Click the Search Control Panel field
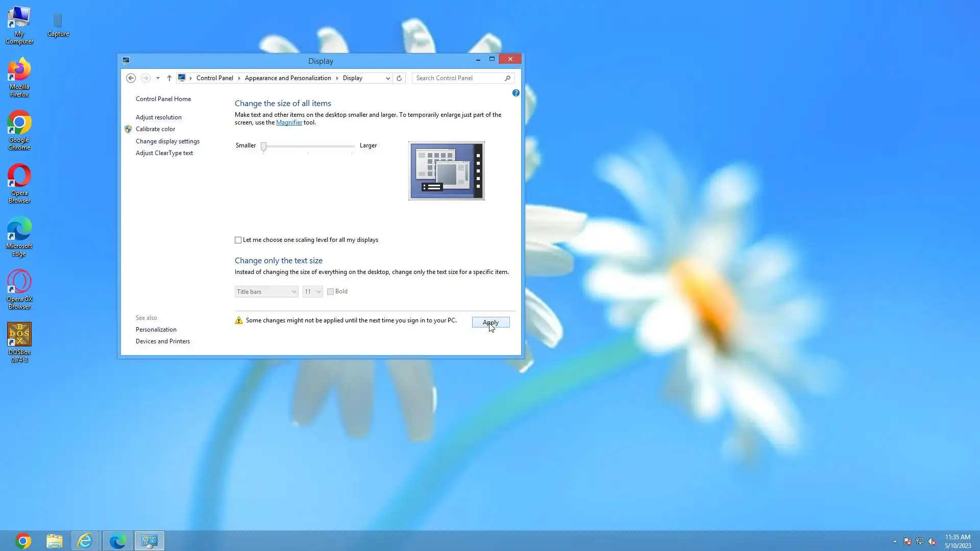The height and width of the screenshot is (551, 980). point(457,78)
